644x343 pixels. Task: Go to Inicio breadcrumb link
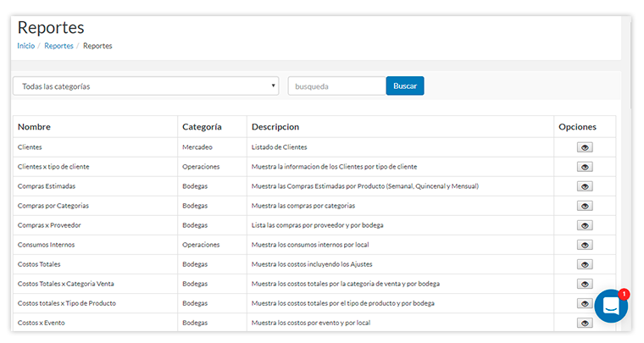(x=26, y=46)
